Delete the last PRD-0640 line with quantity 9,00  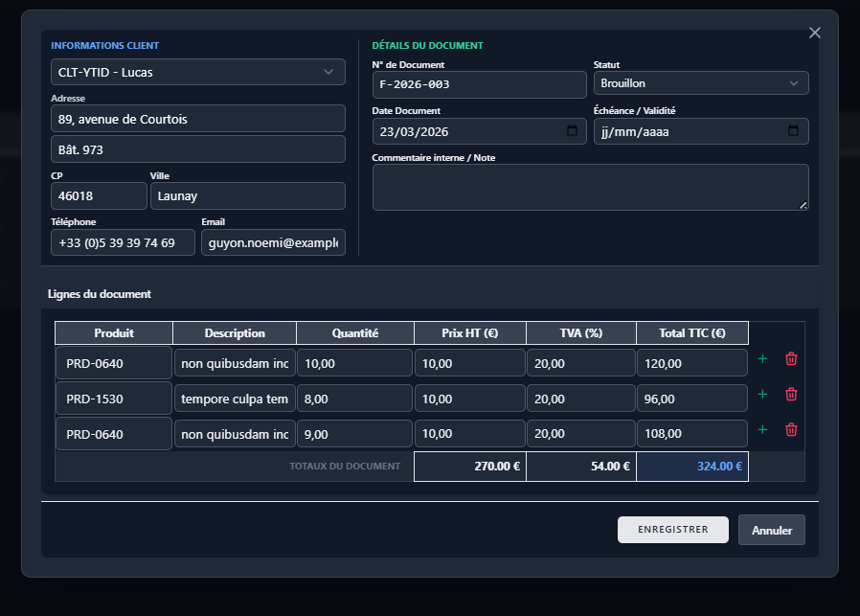tap(791, 429)
